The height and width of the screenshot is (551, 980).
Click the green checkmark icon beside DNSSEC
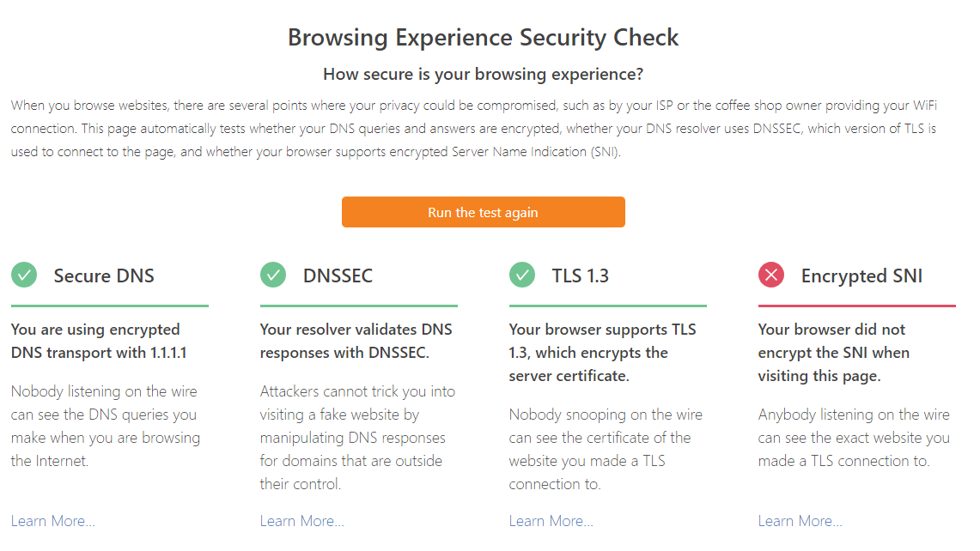(x=273, y=275)
